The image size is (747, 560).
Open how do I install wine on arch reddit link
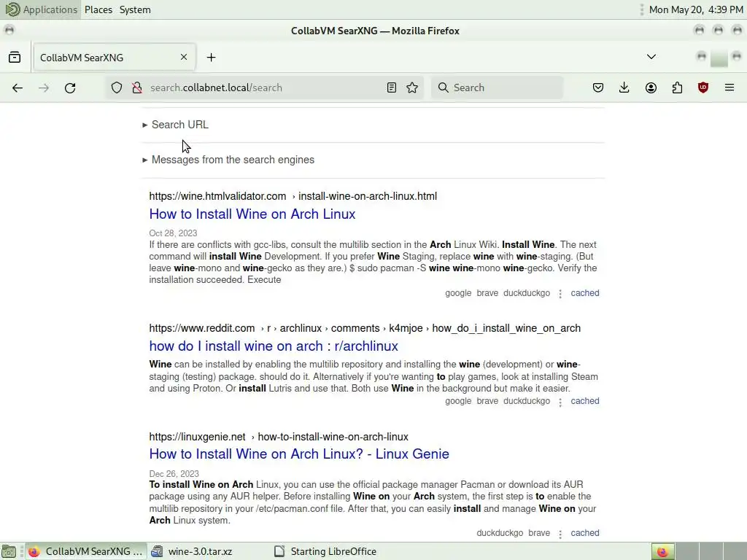274,346
